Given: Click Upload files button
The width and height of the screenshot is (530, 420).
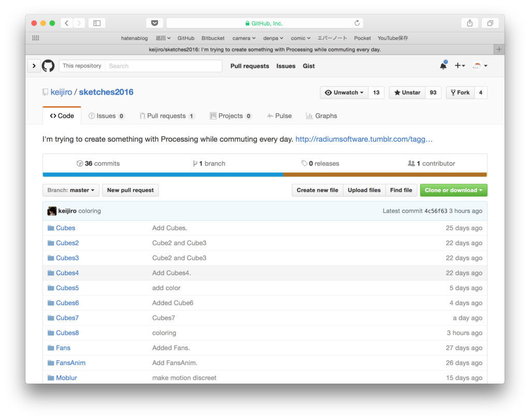Looking at the screenshot, I should click(x=364, y=190).
